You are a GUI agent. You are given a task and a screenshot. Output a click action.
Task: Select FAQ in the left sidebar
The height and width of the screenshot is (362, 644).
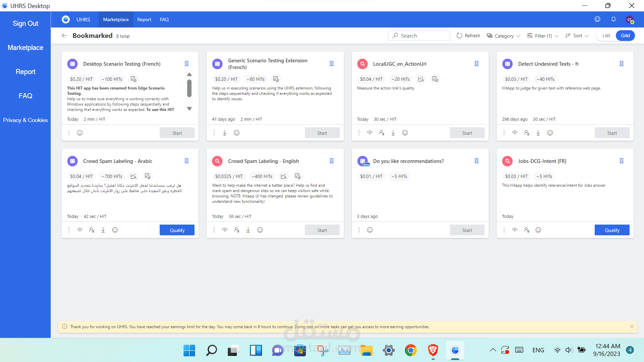point(25,96)
